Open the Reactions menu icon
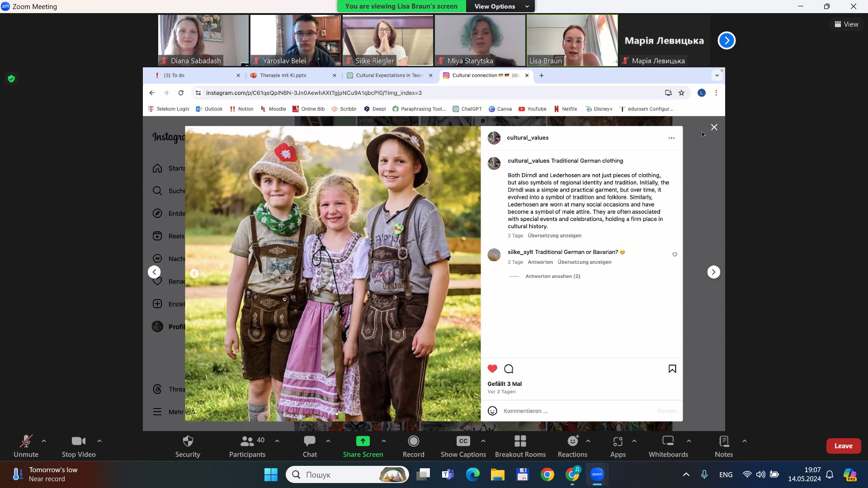The image size is (868, 488). tap(572, 441)
